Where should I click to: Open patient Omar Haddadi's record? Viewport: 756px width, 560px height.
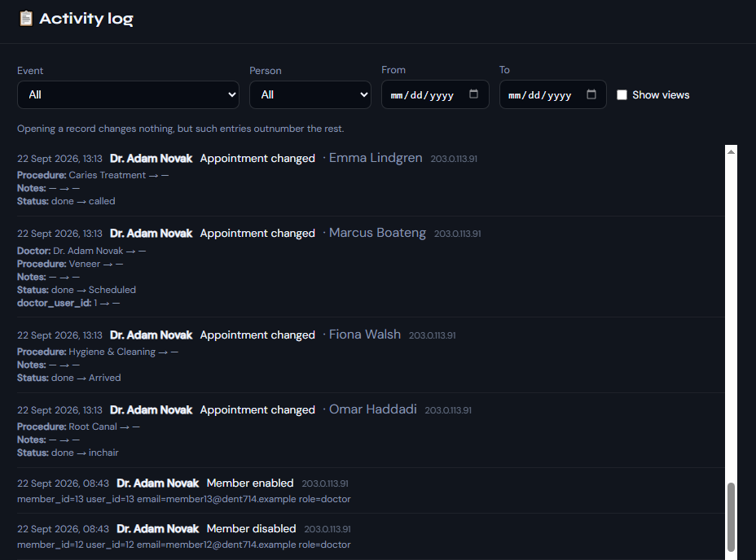(x=372, y=409)
